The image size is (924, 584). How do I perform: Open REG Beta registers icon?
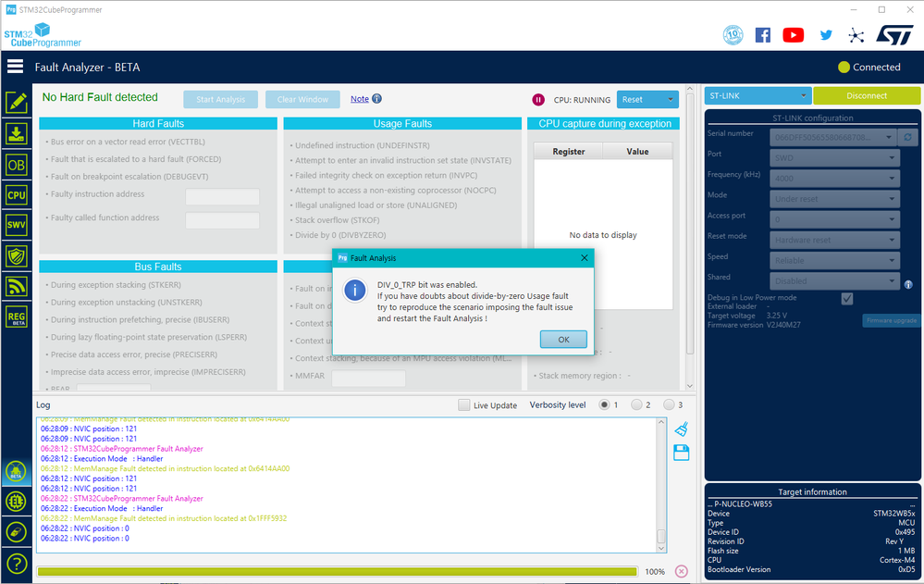[17, 317]
